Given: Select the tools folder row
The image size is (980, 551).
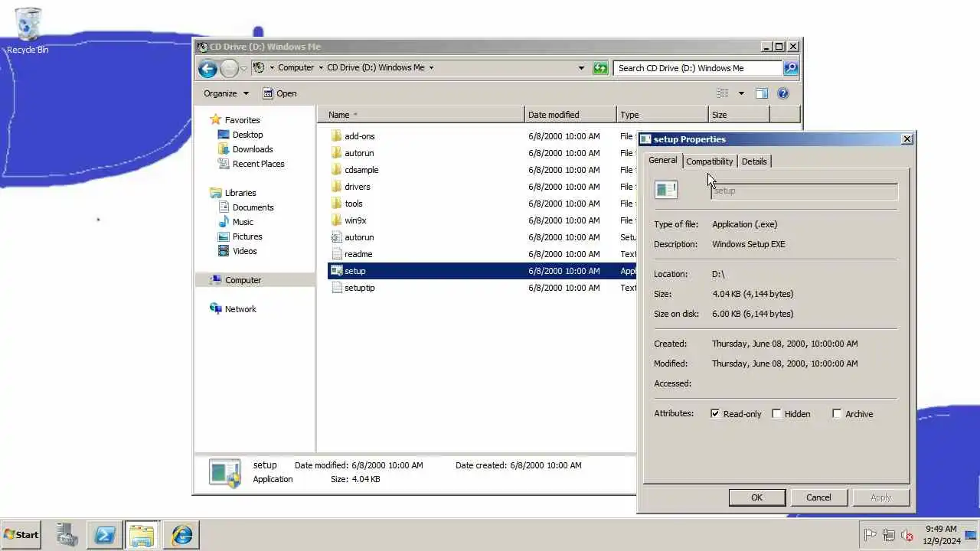Looking at the screenshot, I should pyautogui.click(x=482, y=204).
